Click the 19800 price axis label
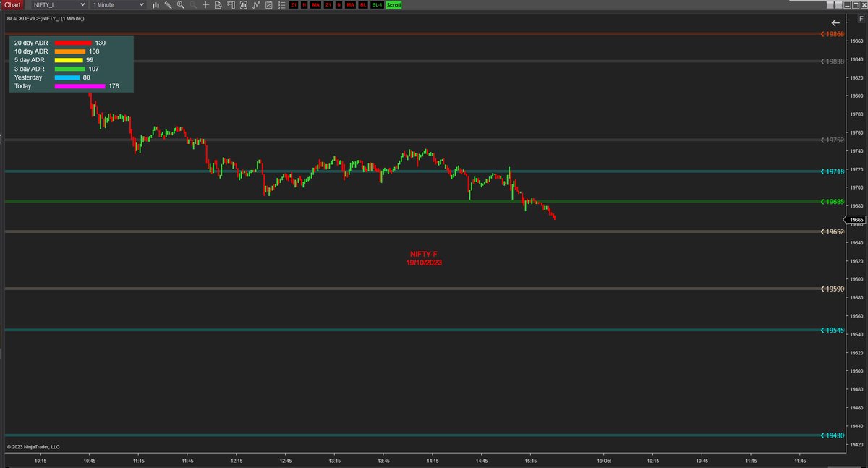Viewport: 868px width, 468px height. pyautogui.click(x=857, y=96)
